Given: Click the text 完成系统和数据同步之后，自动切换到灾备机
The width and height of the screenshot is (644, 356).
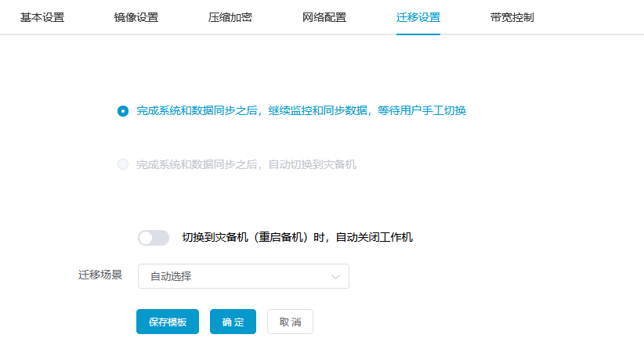Looking at the screenshot, I should click(247, 164).
